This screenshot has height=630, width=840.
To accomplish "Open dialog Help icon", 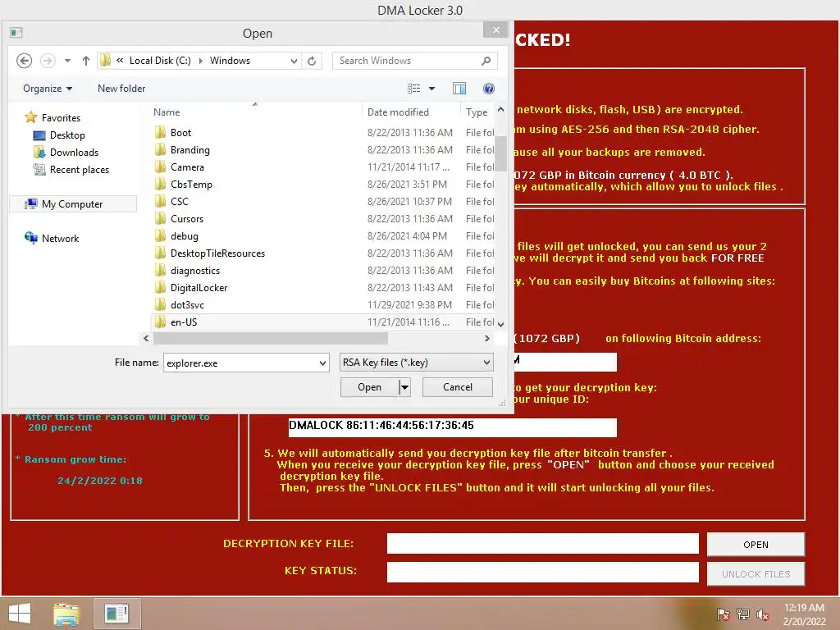I will [489, 89].
